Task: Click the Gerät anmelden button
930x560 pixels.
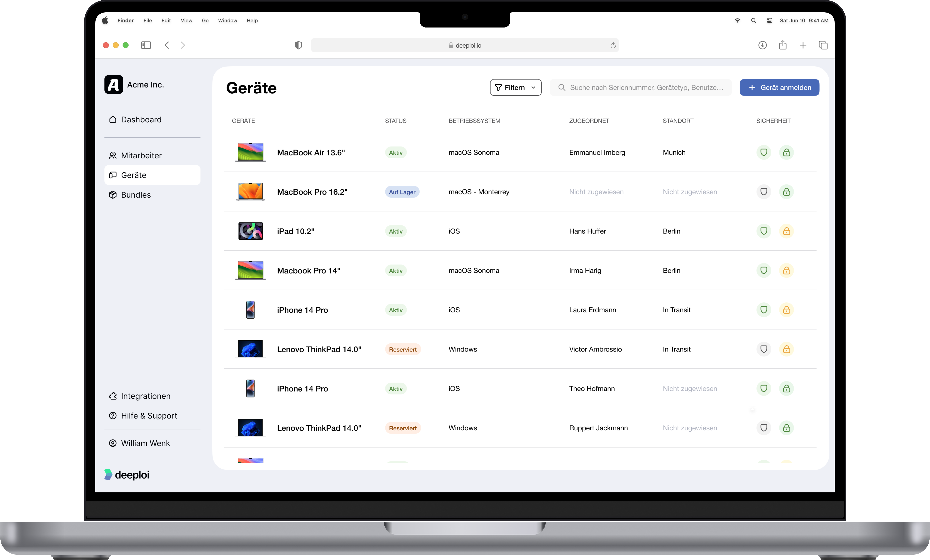Action: click(779, 88)
